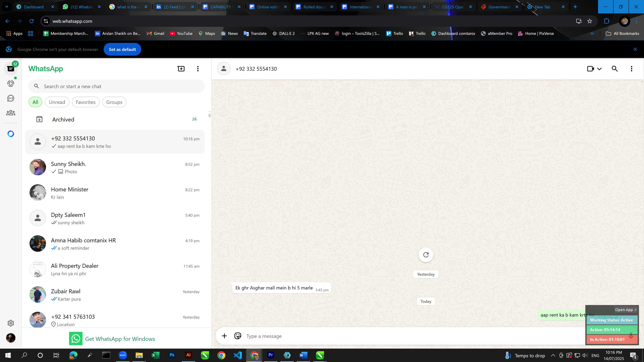The height and width of the screenshot is (362, 644).
Task: Open Photoshop from the taskbar
Action: tap(172, 355)
